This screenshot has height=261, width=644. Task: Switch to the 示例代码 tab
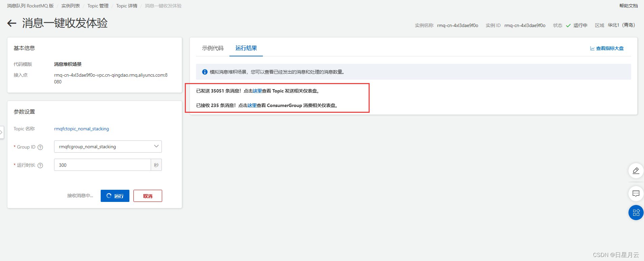coord(213,48)
